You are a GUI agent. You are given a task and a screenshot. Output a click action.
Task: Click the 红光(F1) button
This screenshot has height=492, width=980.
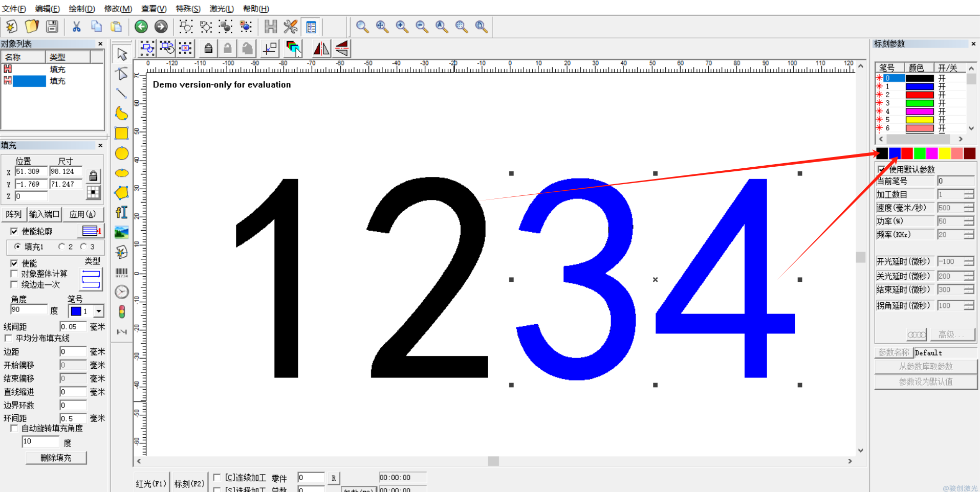(x=150, y=483)
